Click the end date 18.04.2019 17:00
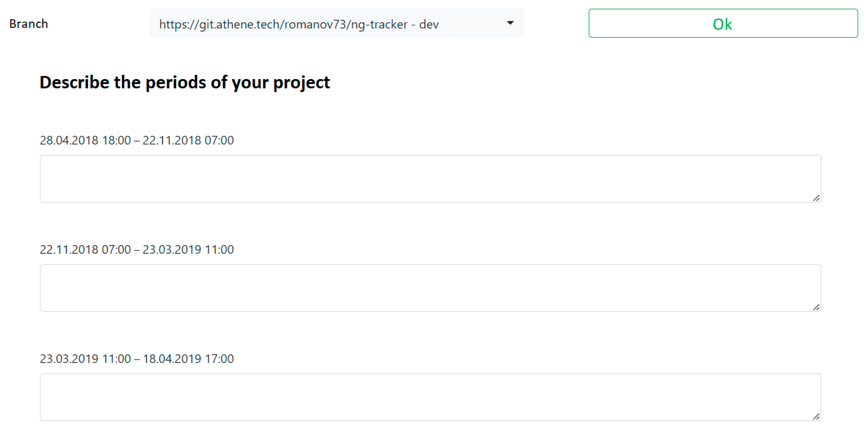This screenshot has height=433, width=868. click(x=188, y=359)
